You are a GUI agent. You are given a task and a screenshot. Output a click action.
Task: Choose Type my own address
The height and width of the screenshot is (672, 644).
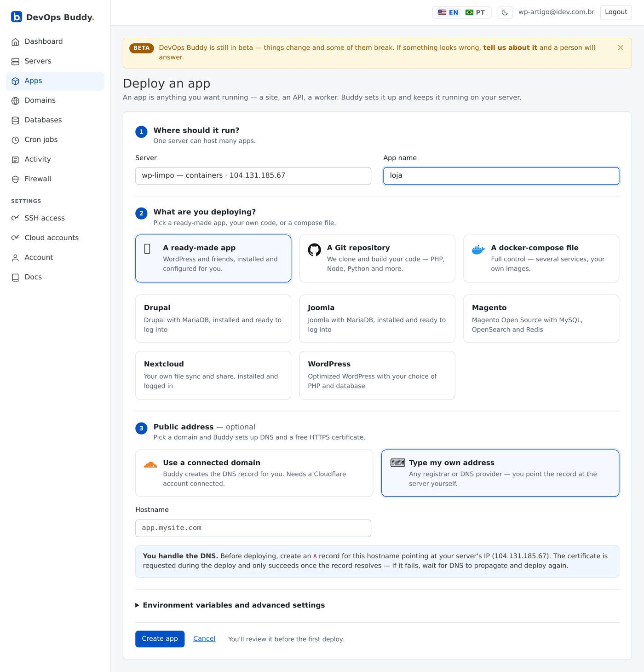[500, 473]
